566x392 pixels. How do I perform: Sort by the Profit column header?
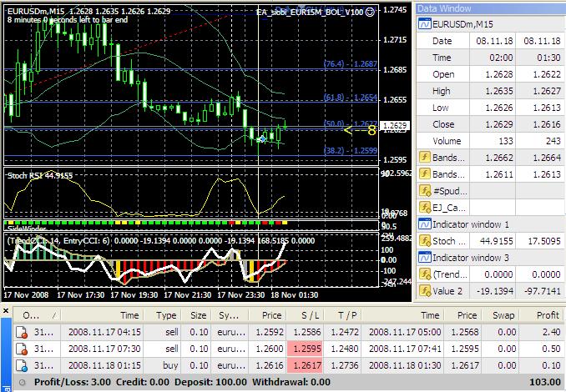[540, 315]
